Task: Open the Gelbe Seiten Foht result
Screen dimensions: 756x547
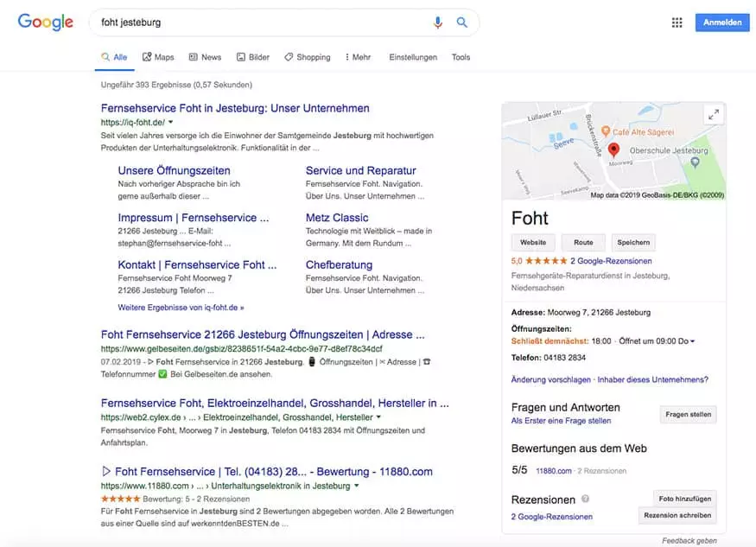Action: pos(263,334)
